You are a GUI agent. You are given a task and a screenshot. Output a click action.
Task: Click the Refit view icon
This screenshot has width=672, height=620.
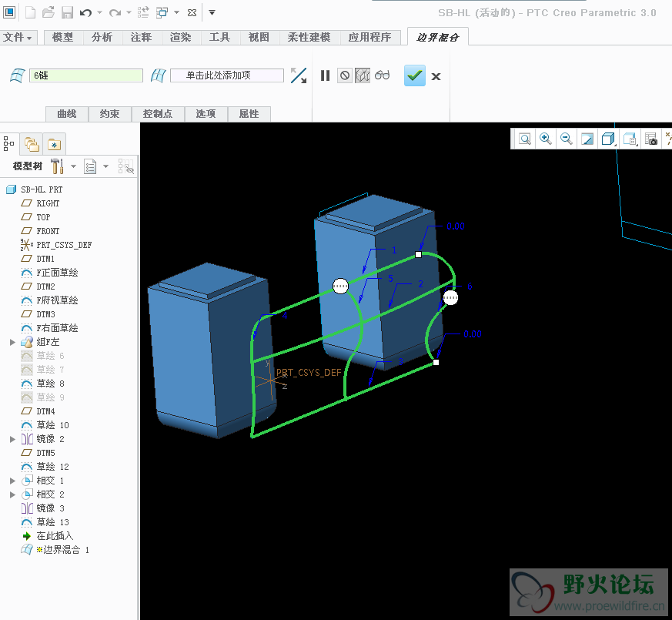(x=525, y=139)
